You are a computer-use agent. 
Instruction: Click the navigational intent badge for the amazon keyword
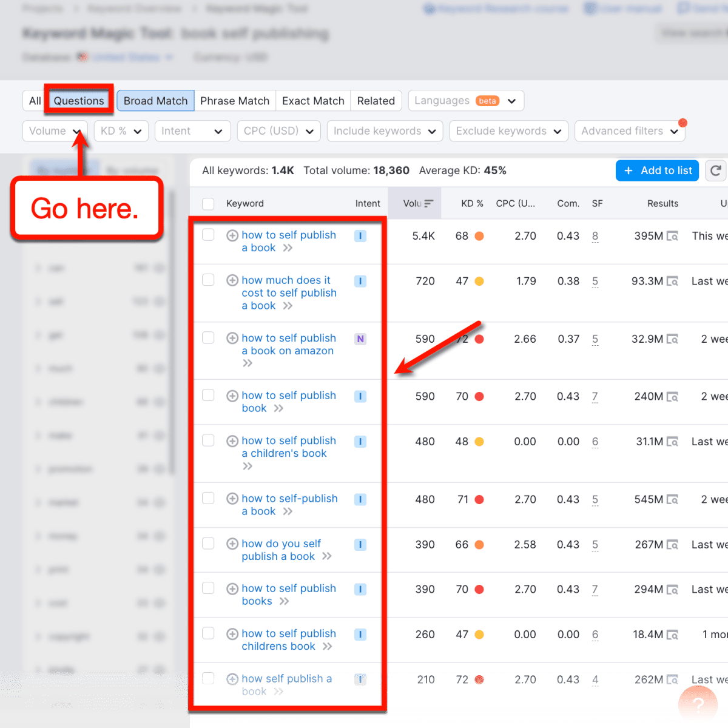coord(360,339)
